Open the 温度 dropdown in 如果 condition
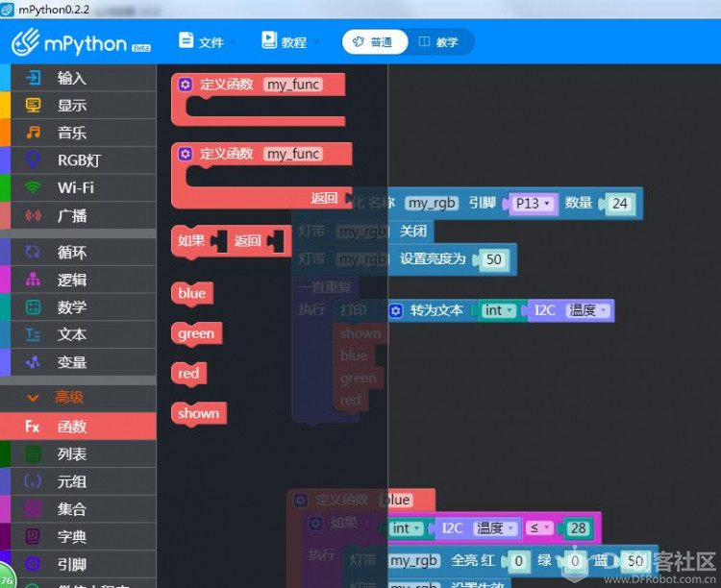Viewport: 721px width, 588px height. coord(496,528)
